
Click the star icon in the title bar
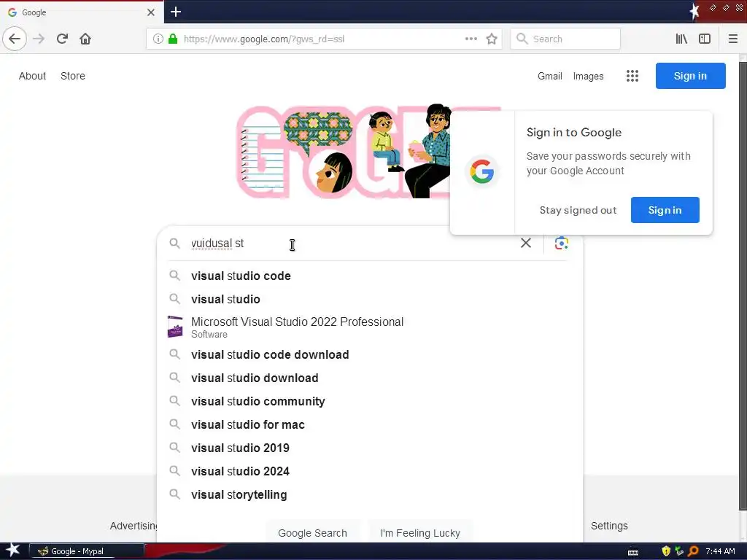[694, 11]
